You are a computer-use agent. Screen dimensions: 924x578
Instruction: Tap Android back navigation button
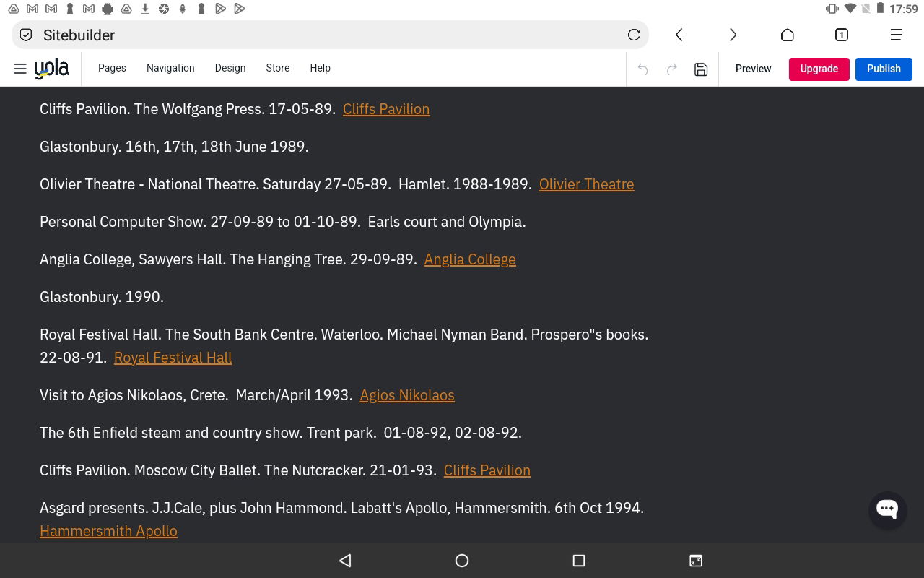pyautogui.click(x=345, y=561)
